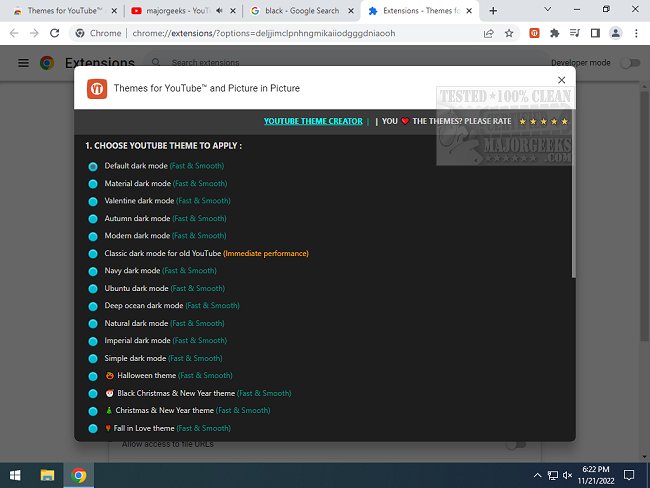
Task: Open Chrome three-dot menu
Action: click(x=636, y=33)
